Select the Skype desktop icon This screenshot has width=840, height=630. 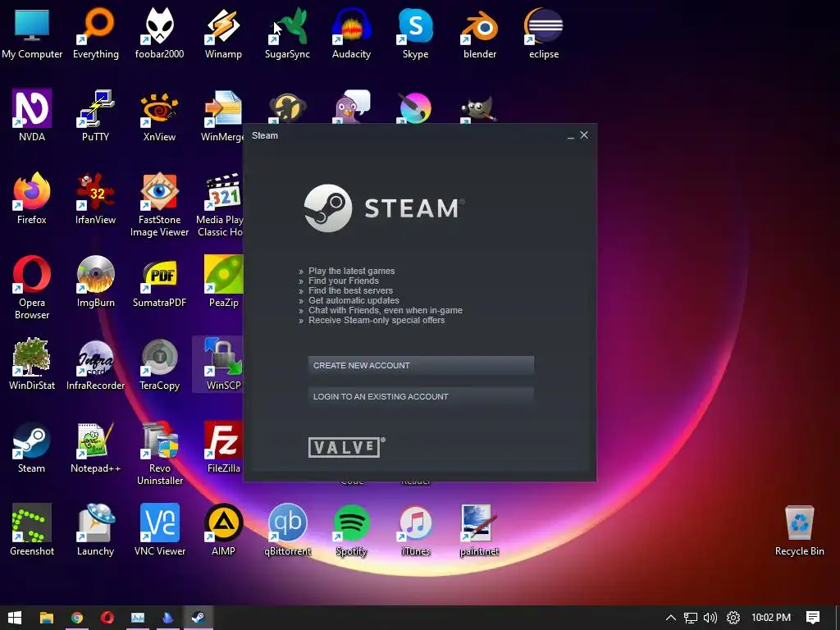[415, 33]
